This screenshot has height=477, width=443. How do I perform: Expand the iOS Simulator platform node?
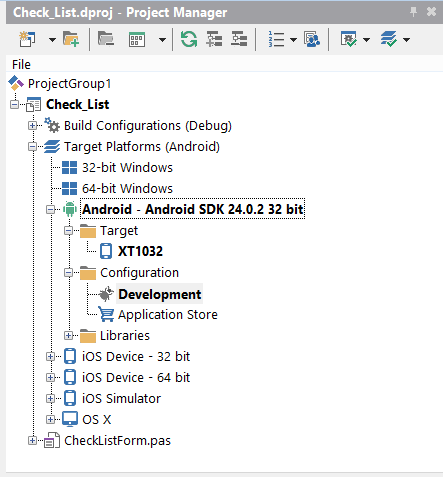(x=50, y=398)
